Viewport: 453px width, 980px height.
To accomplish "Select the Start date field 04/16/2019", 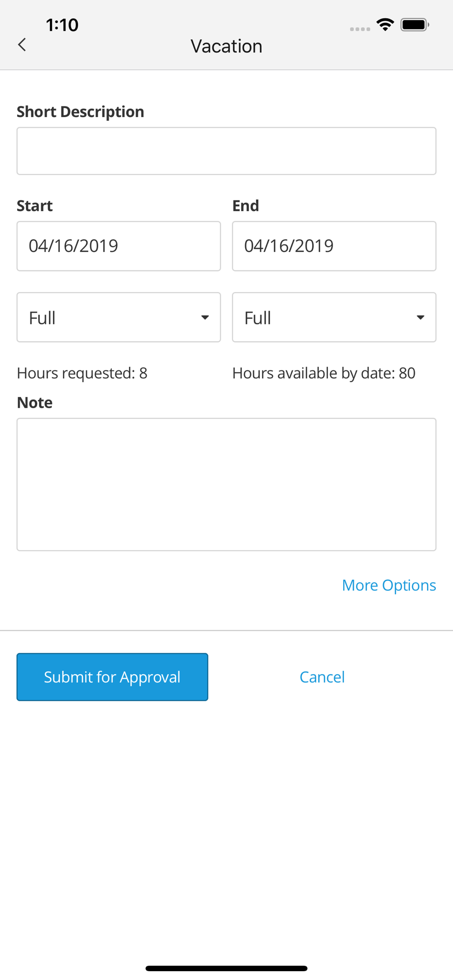I will pos(119,246).
